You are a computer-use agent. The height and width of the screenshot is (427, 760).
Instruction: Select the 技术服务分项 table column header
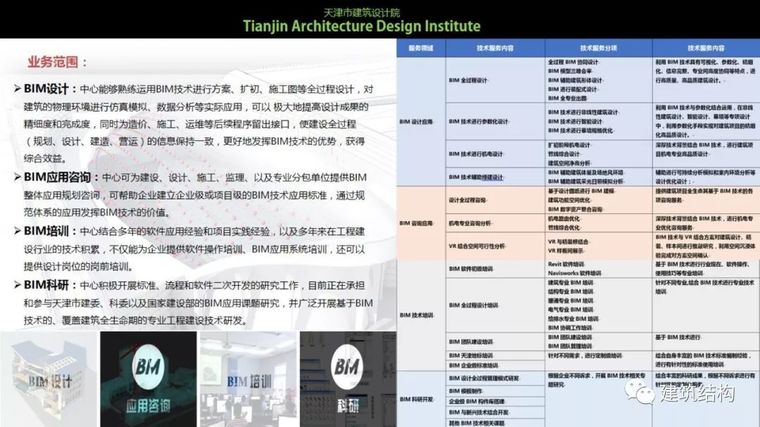pyautogui.click(x=599, y=48)
